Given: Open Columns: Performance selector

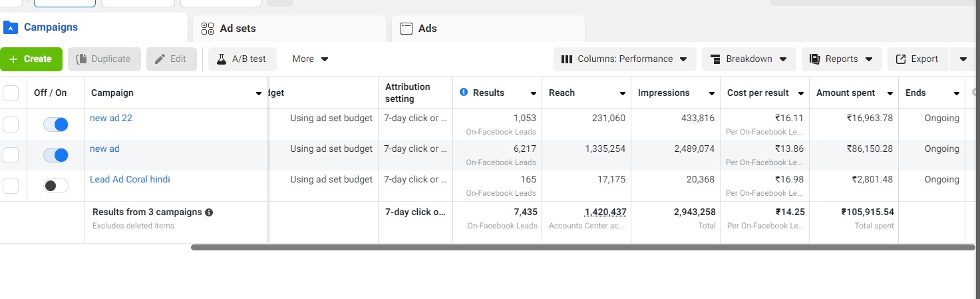Looking at the screenshot, I should 624,59.
